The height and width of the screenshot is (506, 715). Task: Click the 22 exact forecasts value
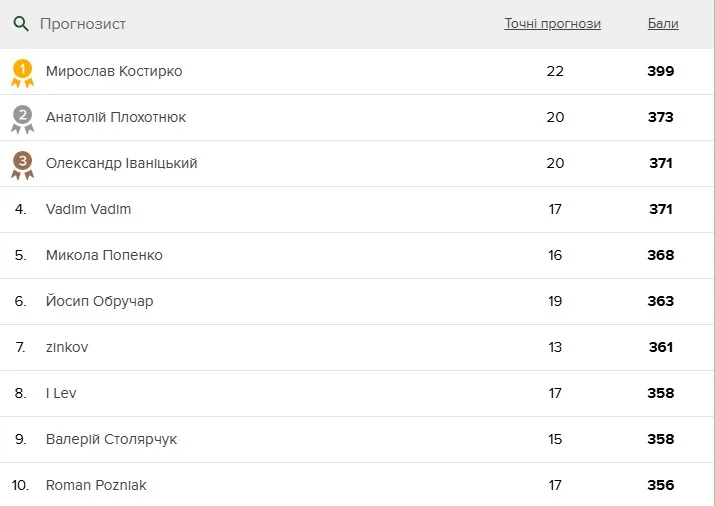[555, 71]
